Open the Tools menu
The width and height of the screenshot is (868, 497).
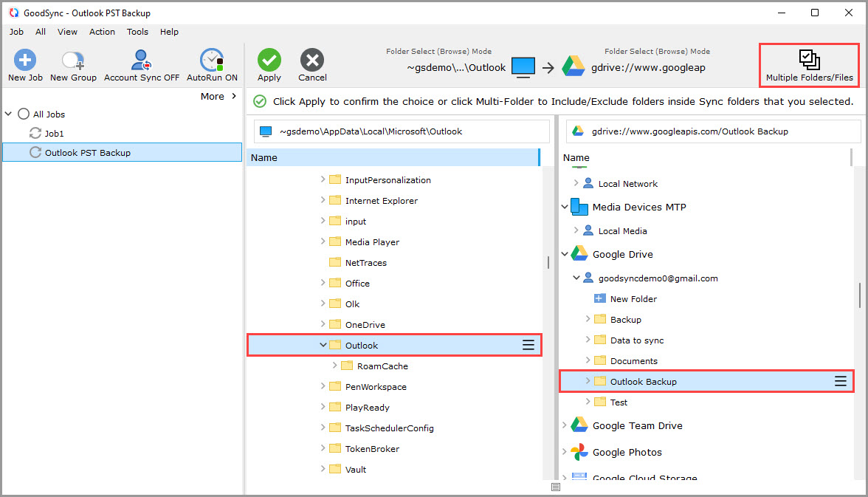pos(137,32)
